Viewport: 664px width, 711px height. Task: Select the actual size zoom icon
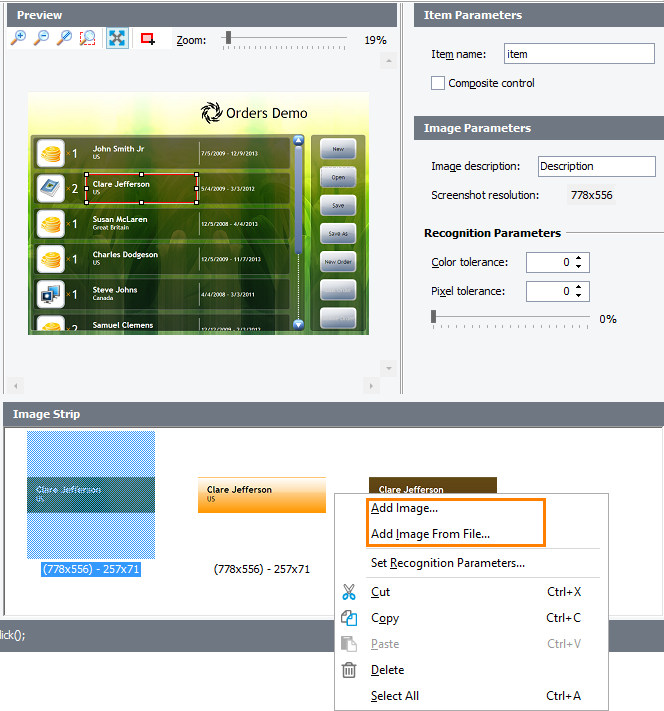pos(64,38)
